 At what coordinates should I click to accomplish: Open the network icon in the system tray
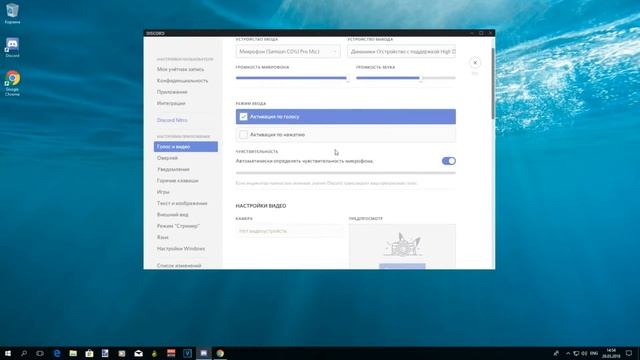576,353
